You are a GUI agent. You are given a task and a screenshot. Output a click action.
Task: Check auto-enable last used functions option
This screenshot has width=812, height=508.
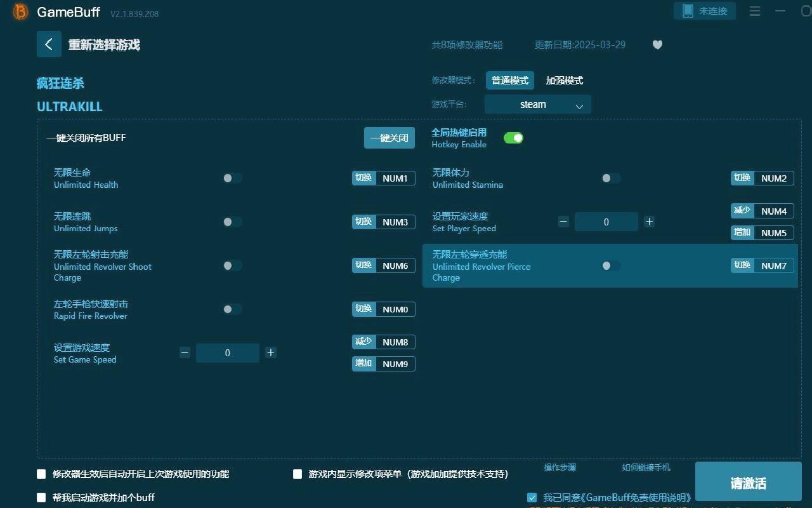tap(41, 474)
